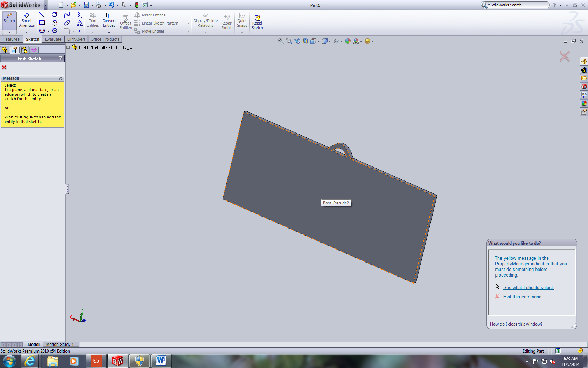The image size is (588, 368).
Task: Open FeatureManager design tree tab
Action: [5, 50]
